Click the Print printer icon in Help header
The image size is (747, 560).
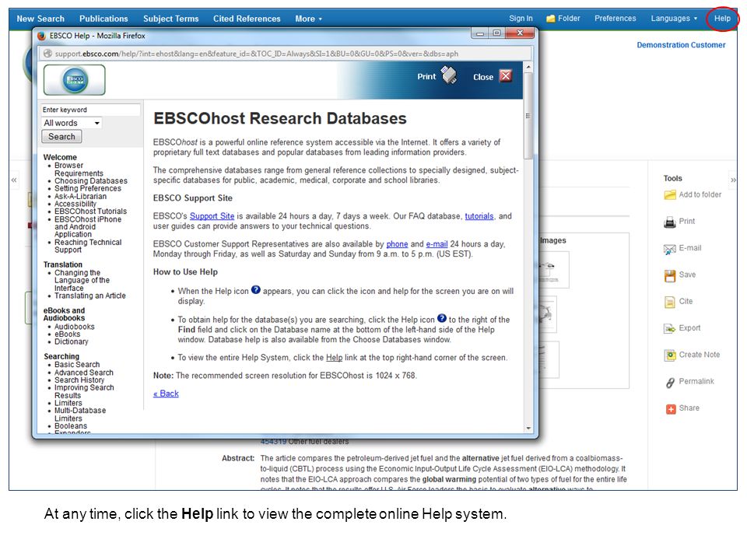(x=448, y=75)
